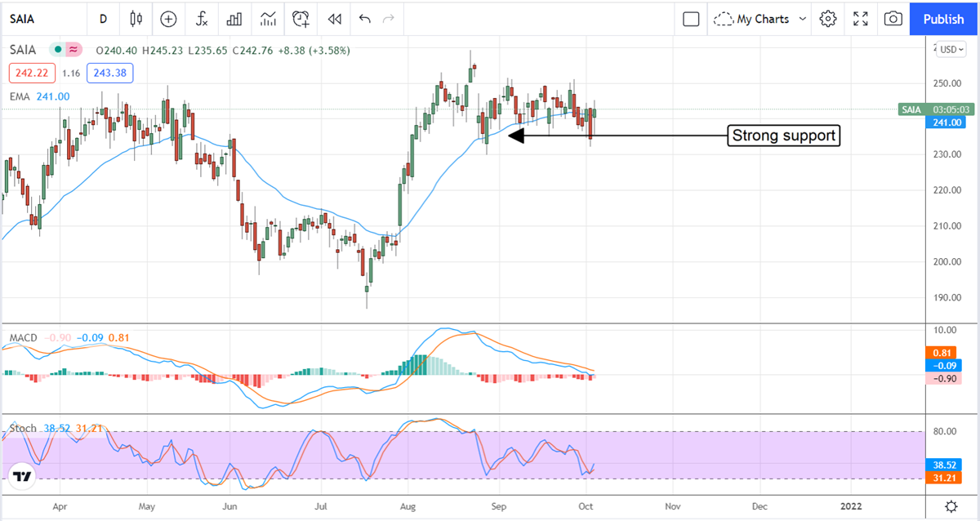The width and height of the screenshot is (980, 521).
Task: Undo the last chart action
Action: click(364, 18)
